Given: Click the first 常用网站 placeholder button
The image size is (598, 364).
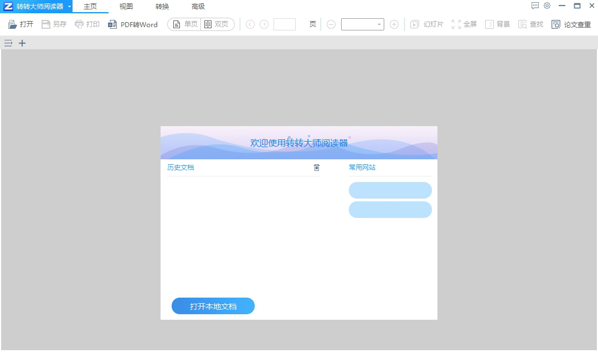Looking at the screenshot, I should click(x=390, y=190).
